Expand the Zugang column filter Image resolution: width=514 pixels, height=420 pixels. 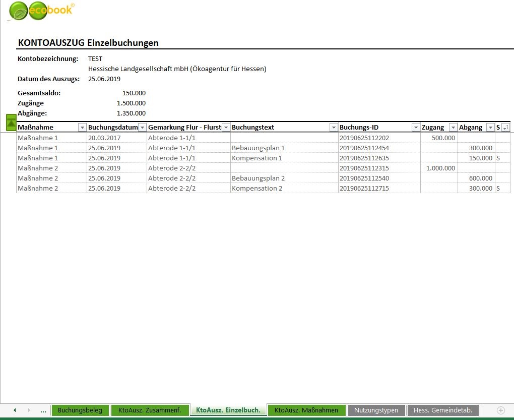click(453, 128)
